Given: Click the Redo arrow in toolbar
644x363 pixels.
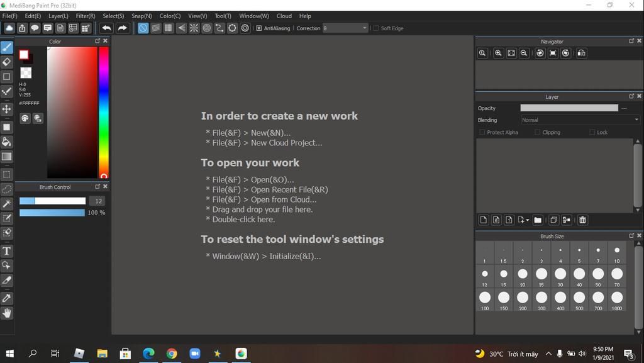Looking at the screenshot, I should click(x=123, y=28).
